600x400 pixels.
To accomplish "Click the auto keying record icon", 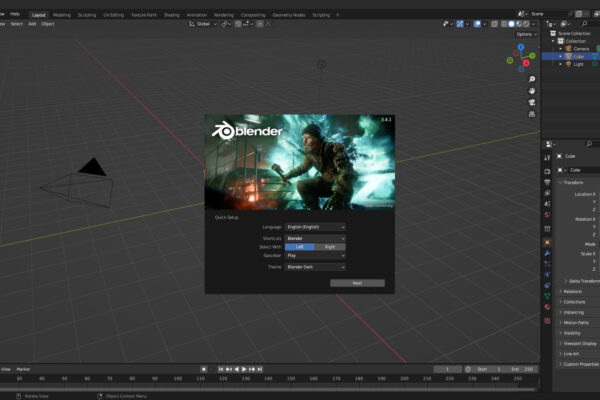I will [204, 369].
